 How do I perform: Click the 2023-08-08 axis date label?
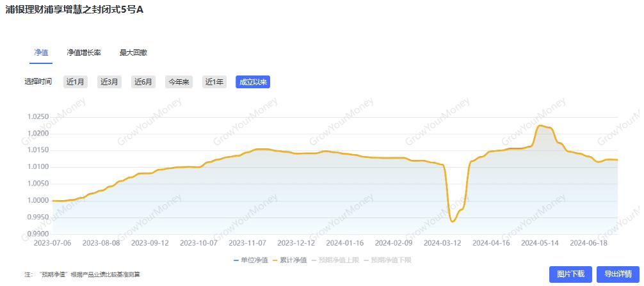pyautogui.click(x=101, y=243)
